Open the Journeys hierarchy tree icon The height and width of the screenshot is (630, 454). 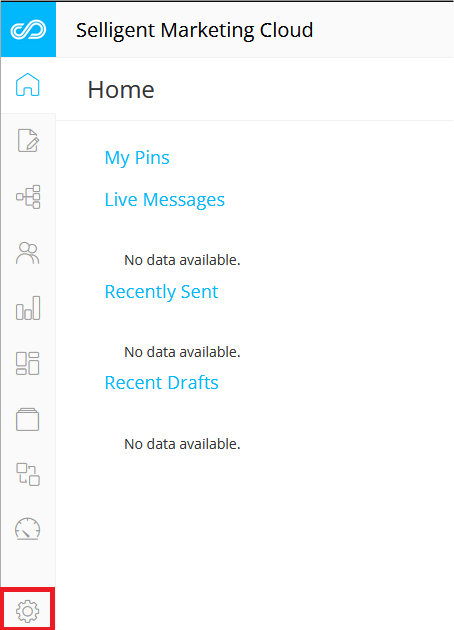[x=28, y=196]
